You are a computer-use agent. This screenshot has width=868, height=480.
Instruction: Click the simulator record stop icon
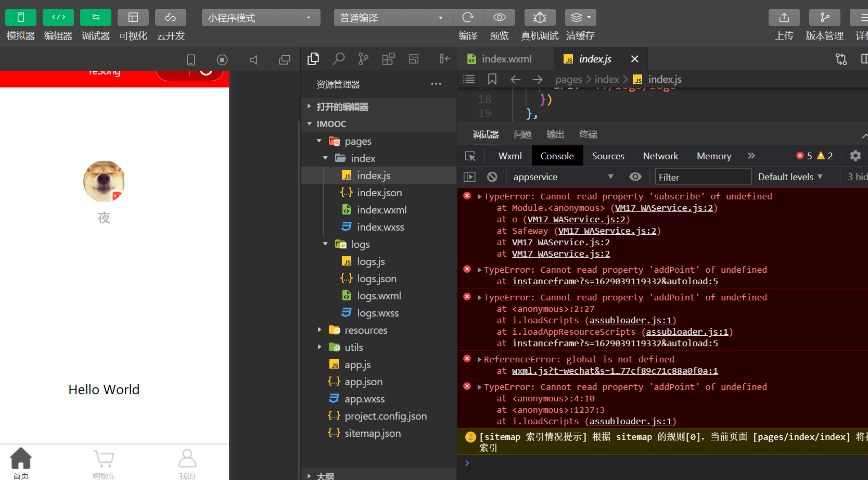tap(222, 60)
